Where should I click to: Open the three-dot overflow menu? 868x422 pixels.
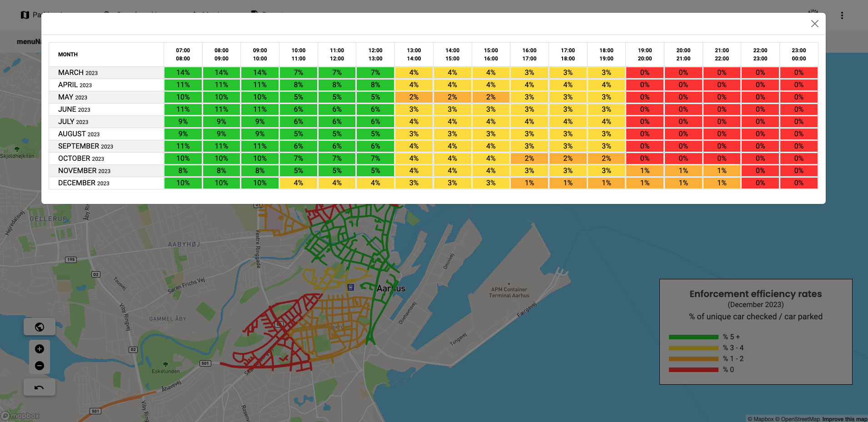(x=842, y=15)
